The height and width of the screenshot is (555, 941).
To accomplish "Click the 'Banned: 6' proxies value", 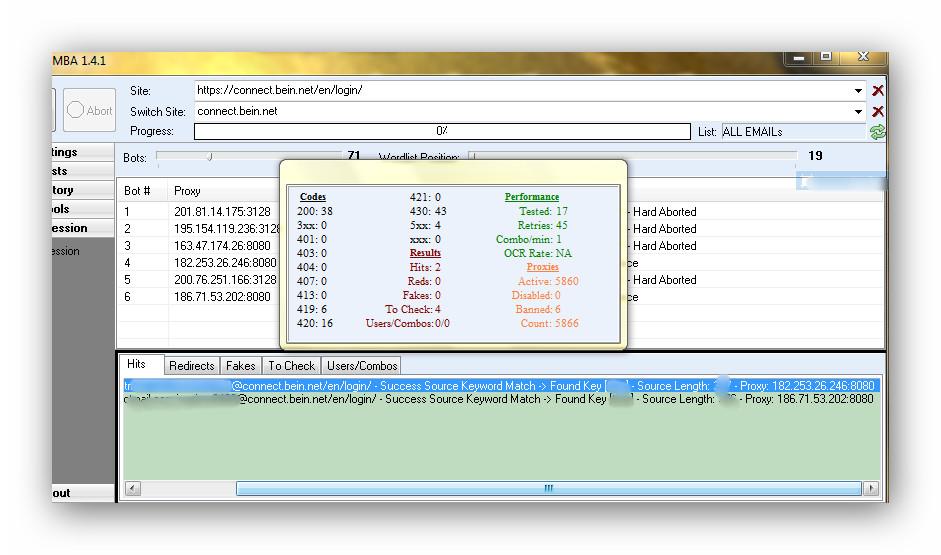I will [x=538, y=310].
